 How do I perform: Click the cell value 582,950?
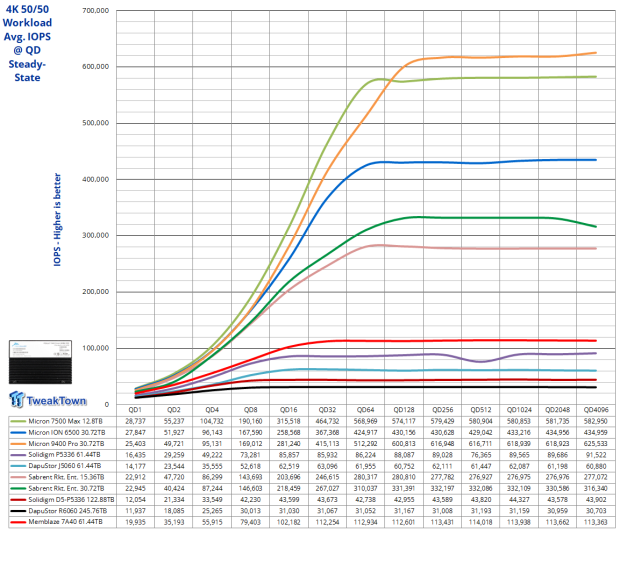(x=596, y=421)
